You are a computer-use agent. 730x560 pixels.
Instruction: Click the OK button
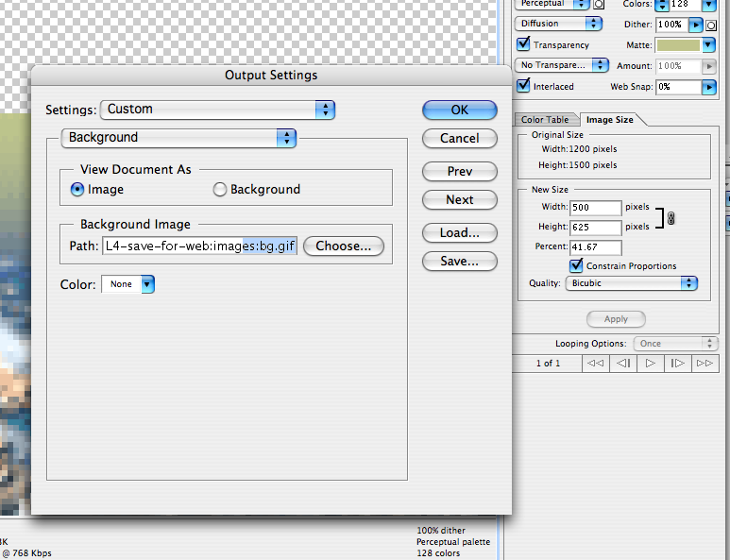(459, 110)
